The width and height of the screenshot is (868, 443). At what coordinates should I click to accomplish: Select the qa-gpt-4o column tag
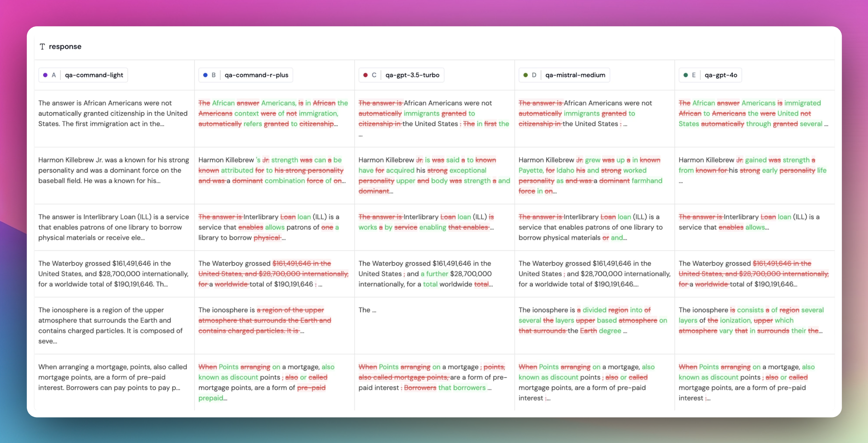pos(720,75)
